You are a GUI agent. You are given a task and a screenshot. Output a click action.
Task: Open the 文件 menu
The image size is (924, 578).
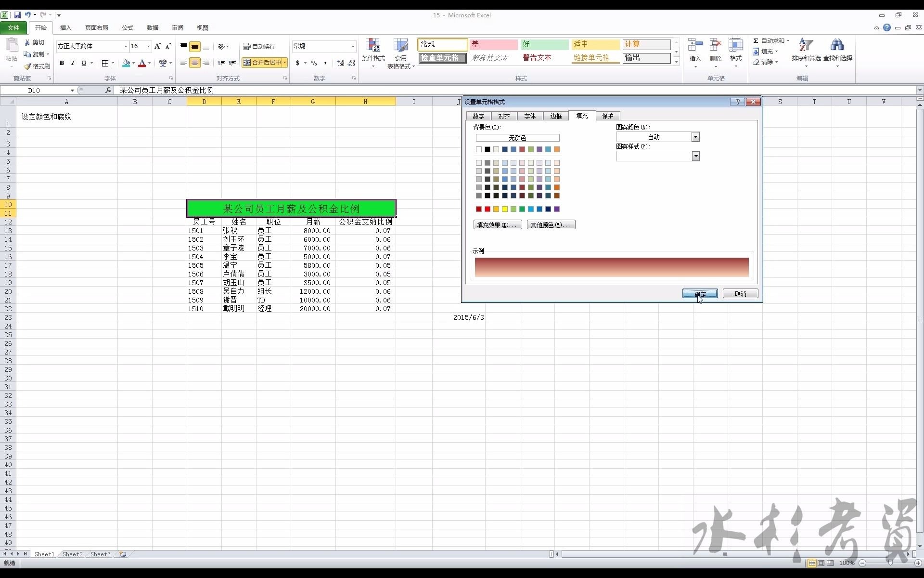coord(13,28)
